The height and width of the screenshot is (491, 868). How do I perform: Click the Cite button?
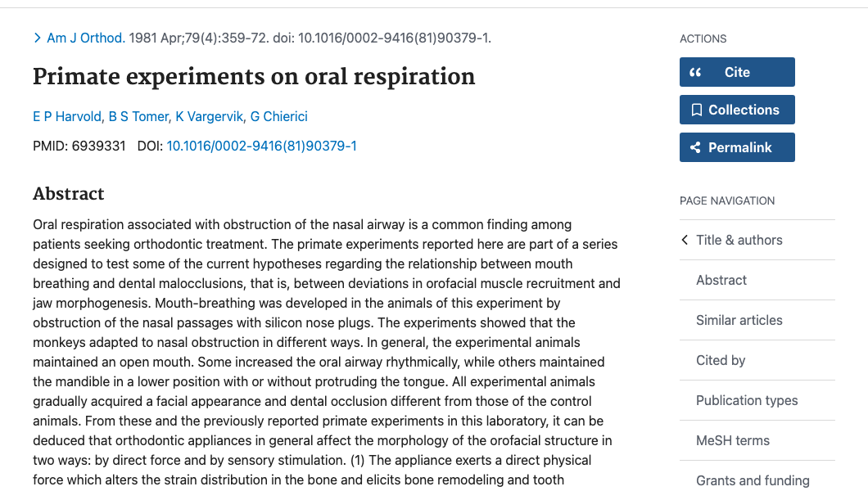[x=736, y=72]
